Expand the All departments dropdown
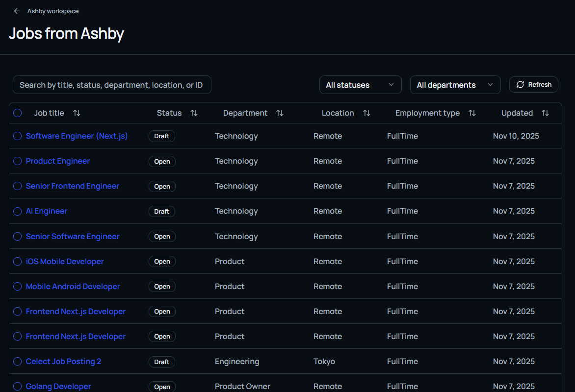The width and height of the screenshot is (575, 392). pyautogui.click(x=455, y=85)
